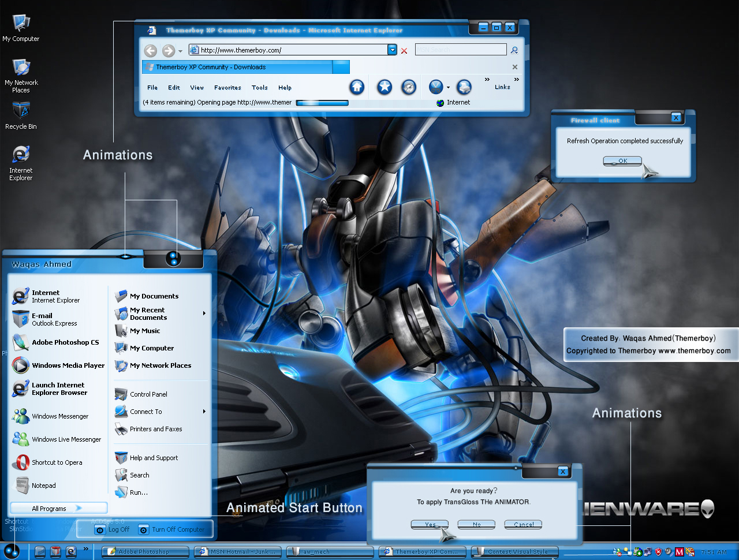The image size is (739, 560).
Task: Click Turn Off Computer button
Action: point(171,529)
